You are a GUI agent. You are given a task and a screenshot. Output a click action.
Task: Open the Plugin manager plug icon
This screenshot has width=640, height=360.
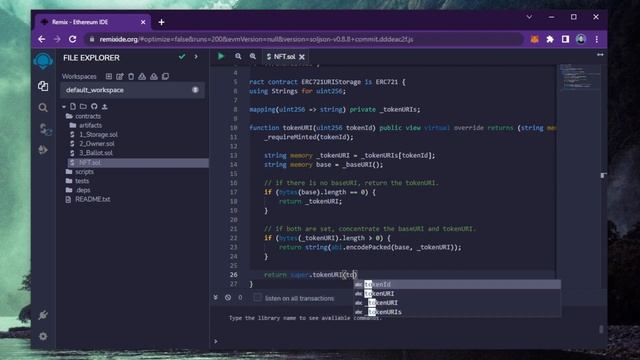(43, 315)
